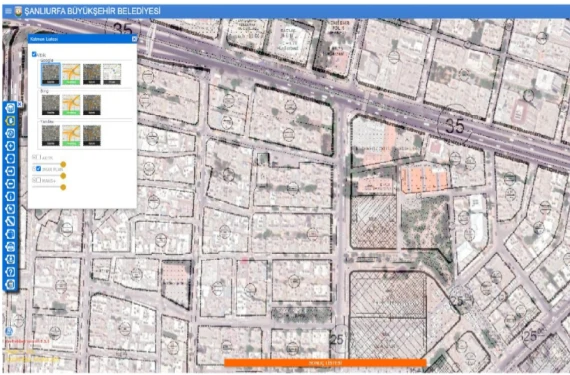Click the small symbol beside İMAR PLAN checkbox
This screenshot has width=570, height=375.
pyautogui.click(x=34, y=169)
